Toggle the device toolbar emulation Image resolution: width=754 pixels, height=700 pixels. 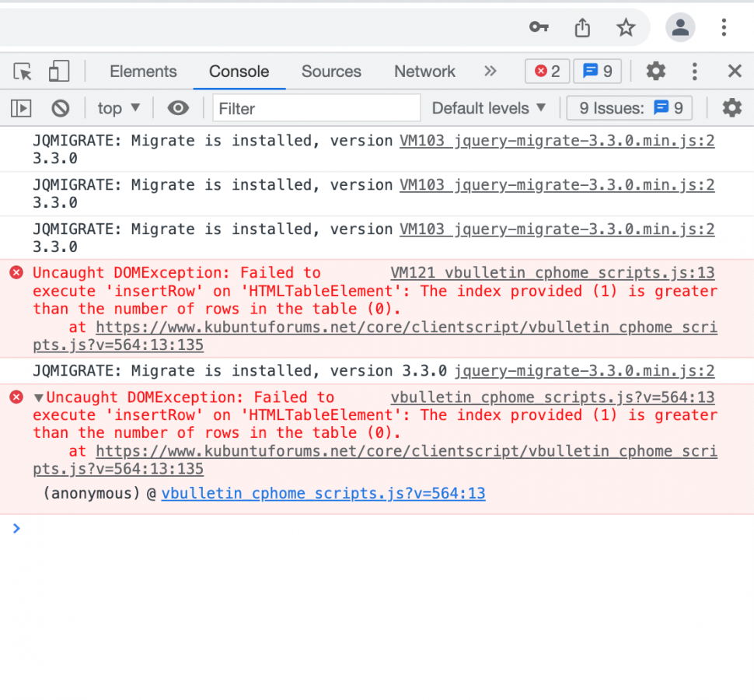(59, 72)
